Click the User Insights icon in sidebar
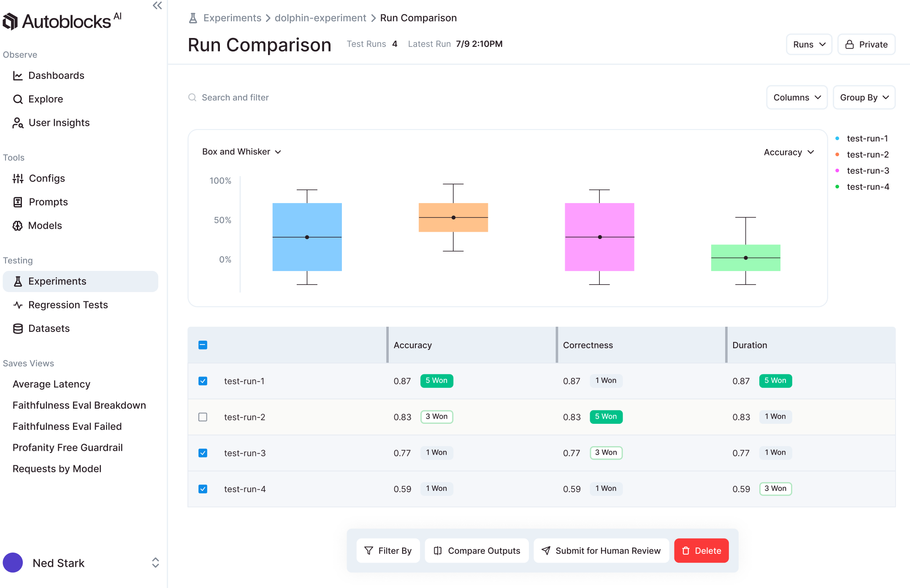This screenshot has width=910, height=588. (x=19, y=123)
